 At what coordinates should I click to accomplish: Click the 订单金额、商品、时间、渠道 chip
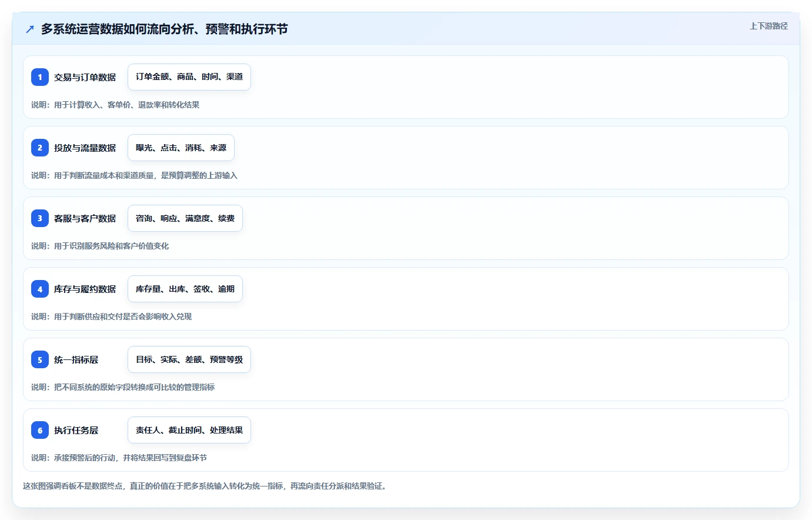189,77
